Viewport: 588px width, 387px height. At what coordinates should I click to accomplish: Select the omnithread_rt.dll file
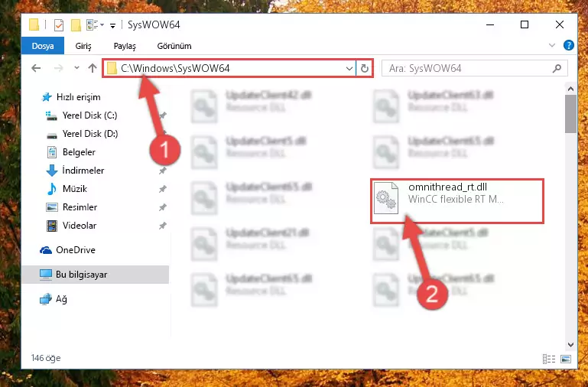coord(456,201)
